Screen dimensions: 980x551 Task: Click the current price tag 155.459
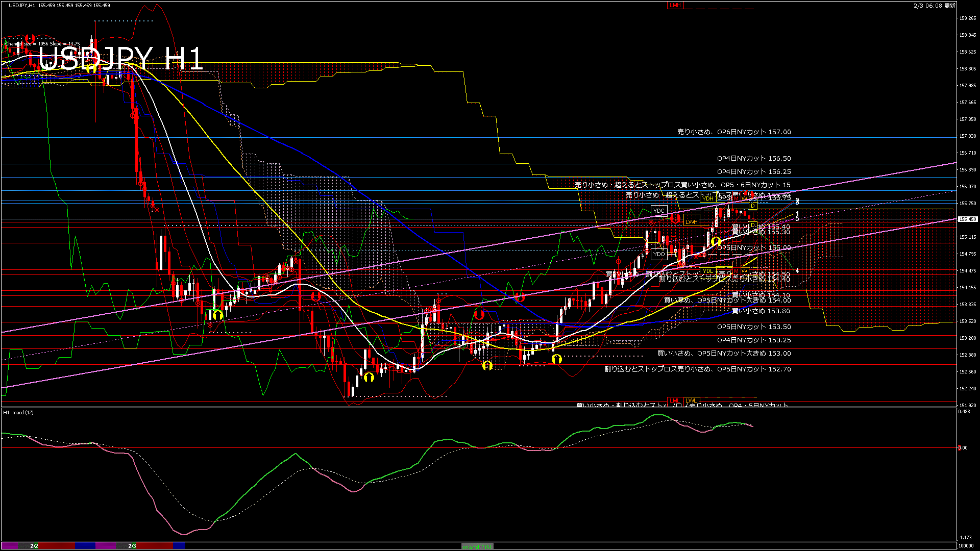[x=967, y=219]
